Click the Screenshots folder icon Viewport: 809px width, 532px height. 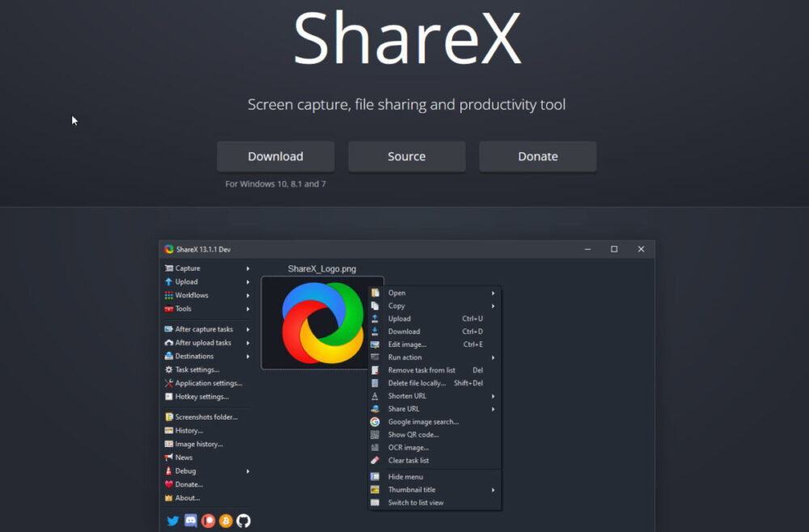(169, 417)
